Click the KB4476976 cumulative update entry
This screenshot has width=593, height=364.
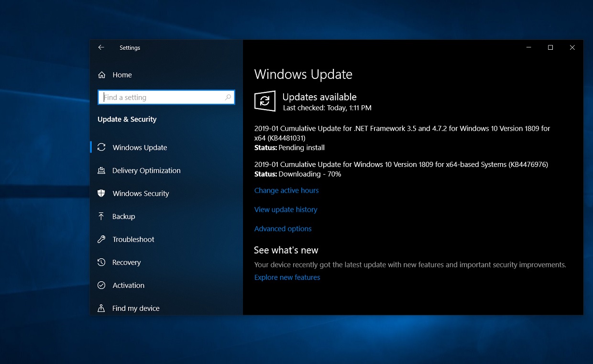coord(401,165)
